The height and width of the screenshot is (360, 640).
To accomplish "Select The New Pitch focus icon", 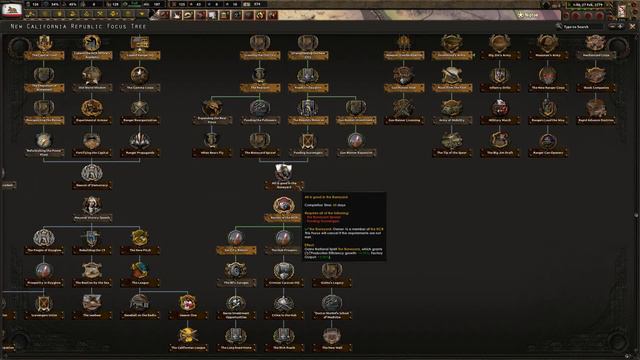I will (140, 238).
